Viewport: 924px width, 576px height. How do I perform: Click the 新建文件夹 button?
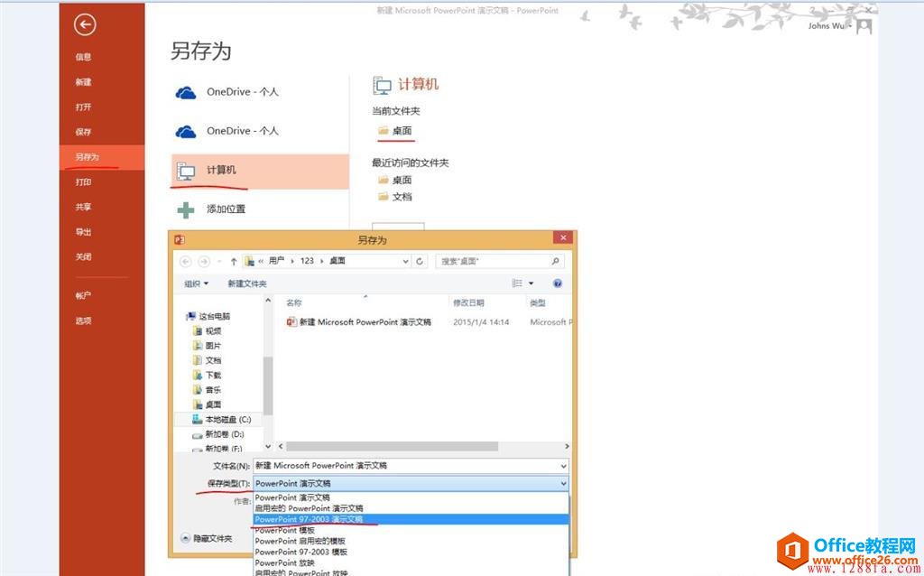(245, 283)
